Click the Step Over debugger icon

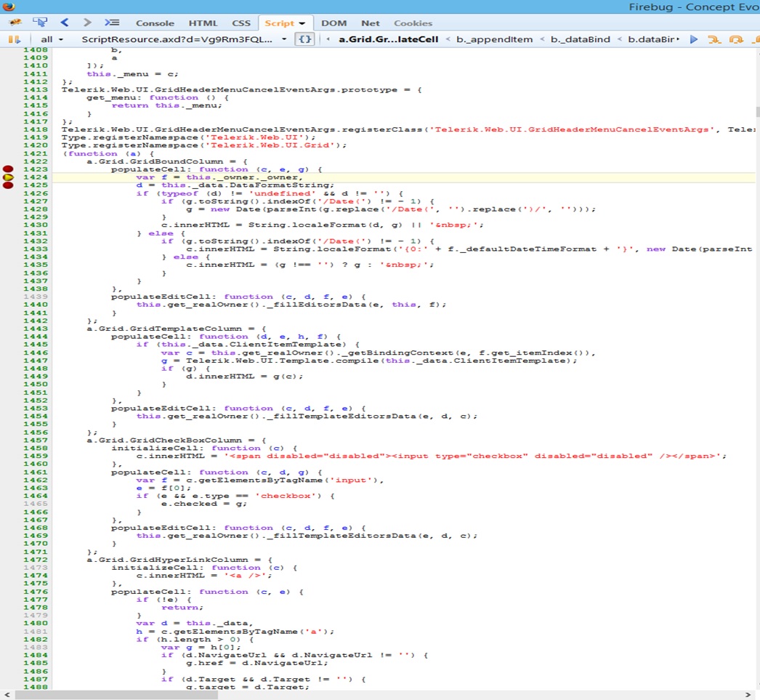[x=736, y=39]
